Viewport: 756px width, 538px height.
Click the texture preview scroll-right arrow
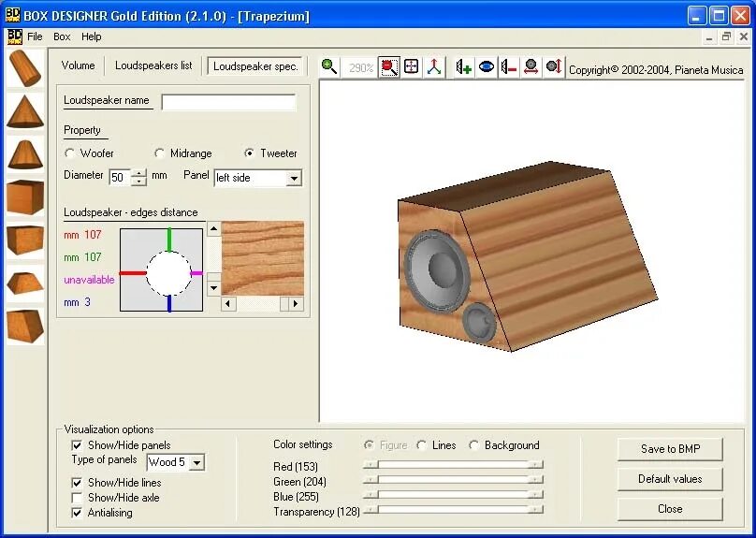pos(296,304)
